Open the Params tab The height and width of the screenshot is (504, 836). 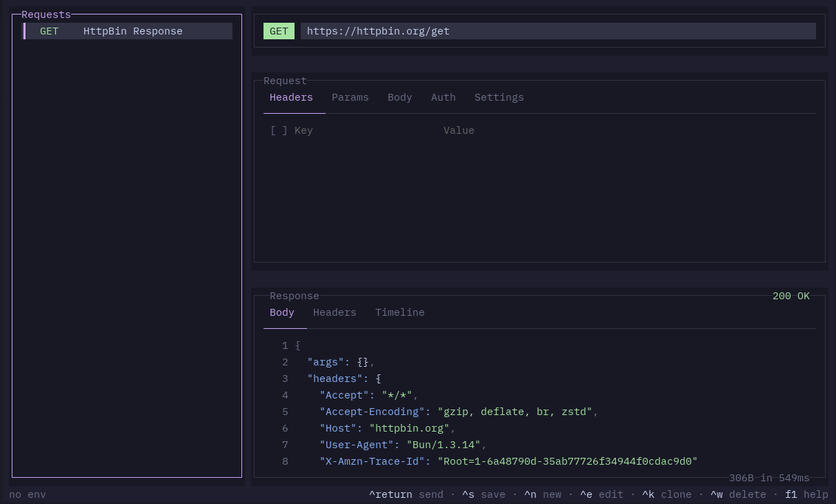pos(350,97)
